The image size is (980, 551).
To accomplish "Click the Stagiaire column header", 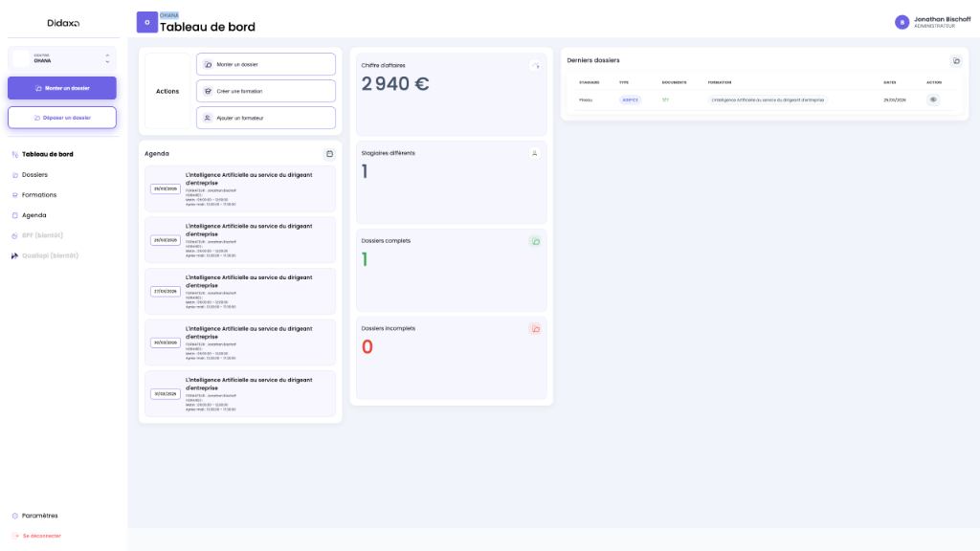I will [590, 82].
